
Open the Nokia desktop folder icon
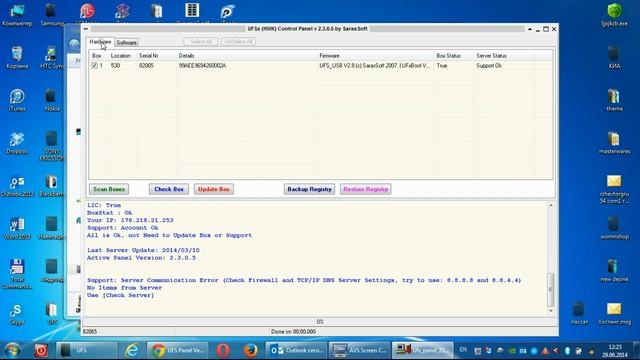tap(51, 100)
